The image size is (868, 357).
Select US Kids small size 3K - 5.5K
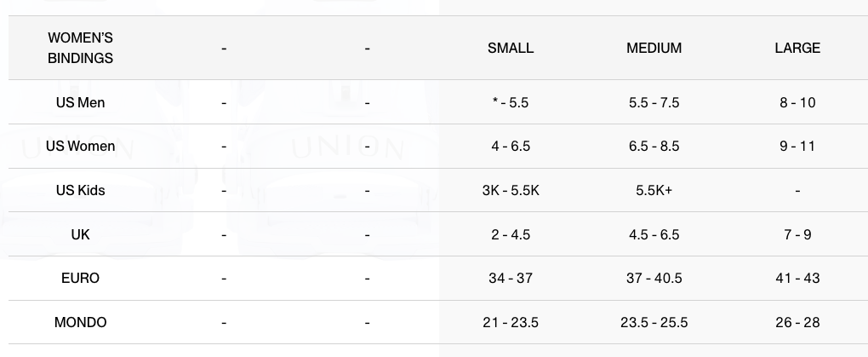click(x=511, y=191)
